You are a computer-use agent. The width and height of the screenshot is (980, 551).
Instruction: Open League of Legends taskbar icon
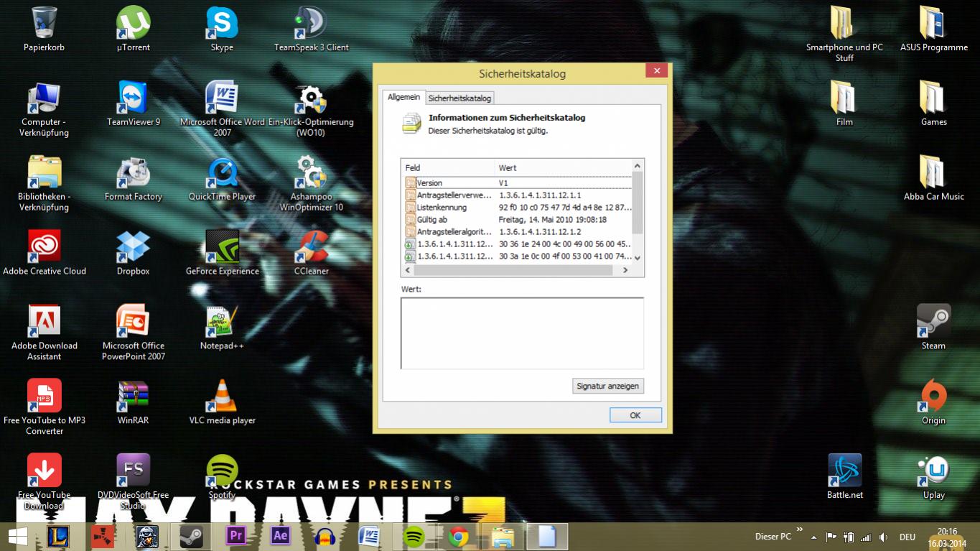58,537
